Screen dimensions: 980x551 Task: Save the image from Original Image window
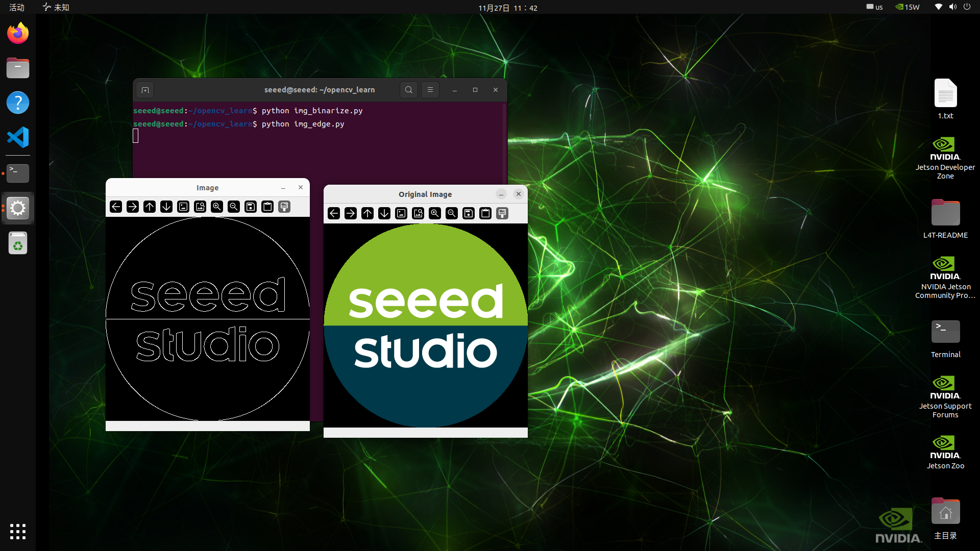(x=469, y=213)
